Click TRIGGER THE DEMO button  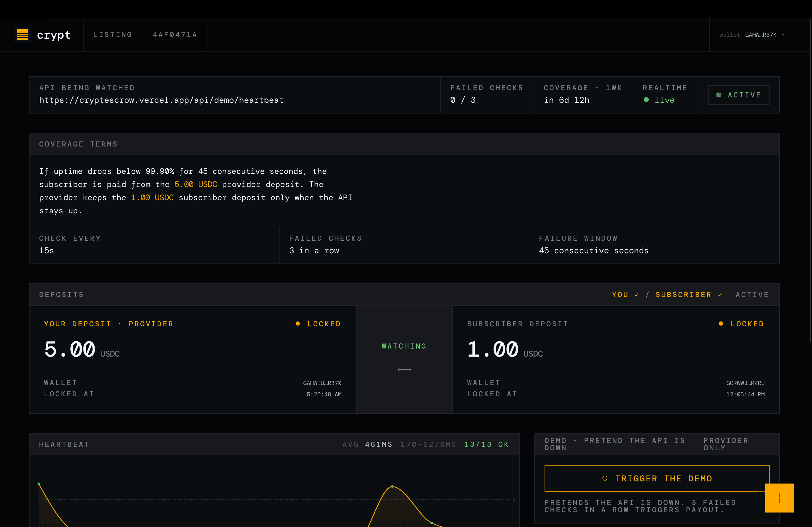(657, 478)
